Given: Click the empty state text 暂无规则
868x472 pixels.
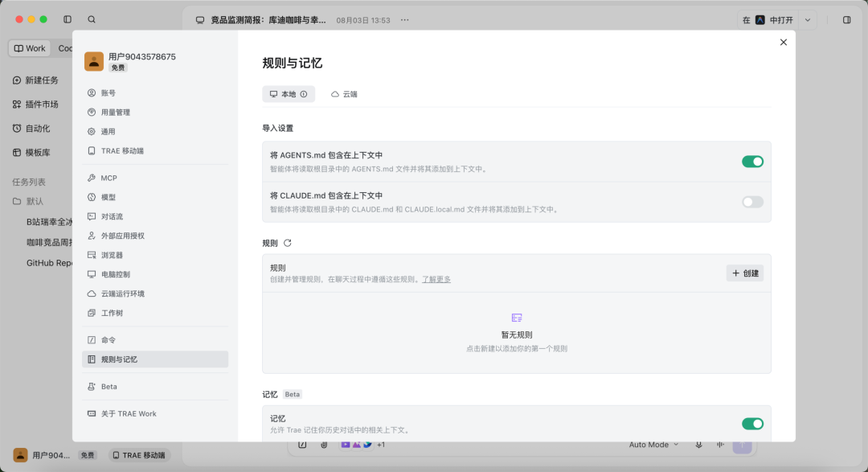Looking at the screenshot, I should pyautogui.click(x=517, y=335).
